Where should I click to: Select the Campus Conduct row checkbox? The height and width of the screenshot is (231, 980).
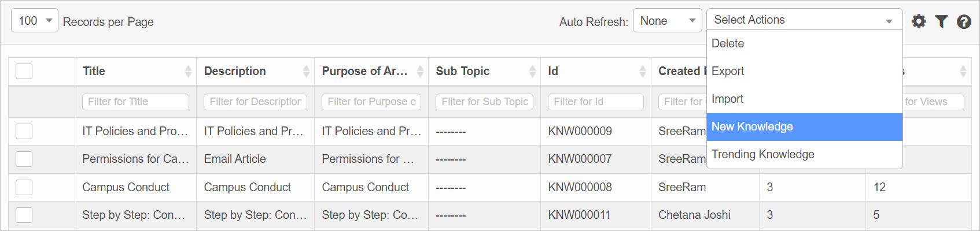[x=24, y=187]
